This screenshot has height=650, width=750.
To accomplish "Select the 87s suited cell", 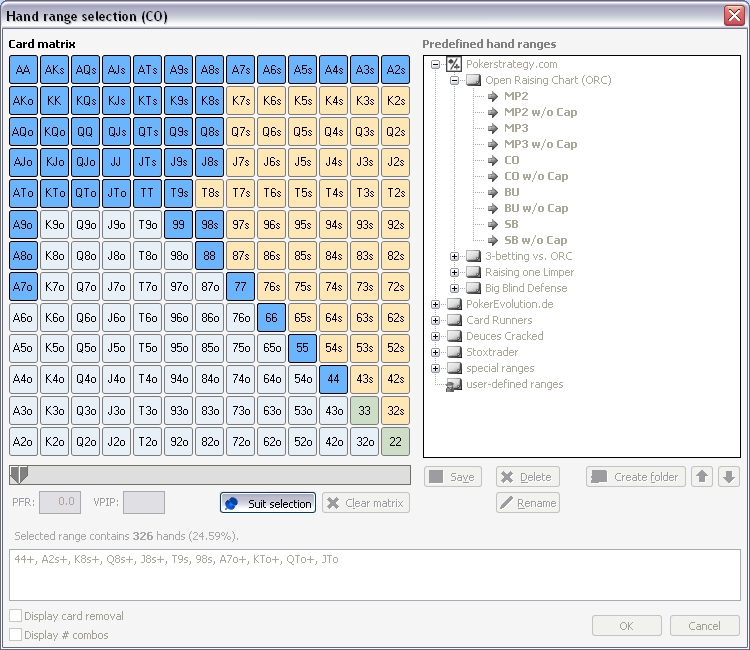I will click(241, 255).
